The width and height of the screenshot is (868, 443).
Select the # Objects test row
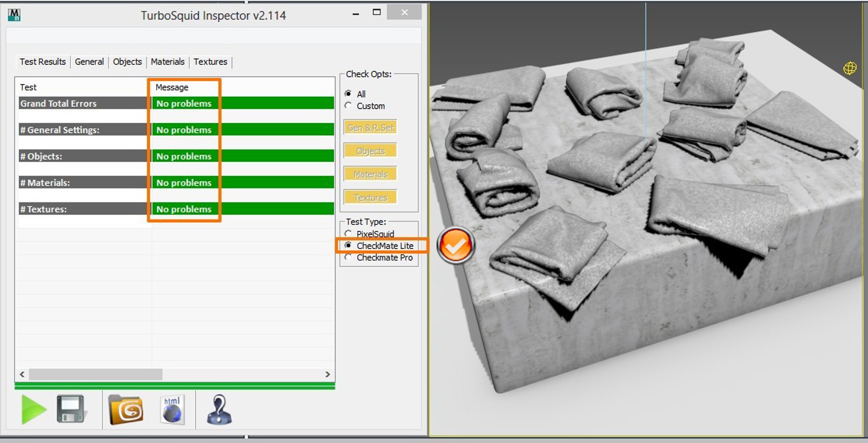176,156
